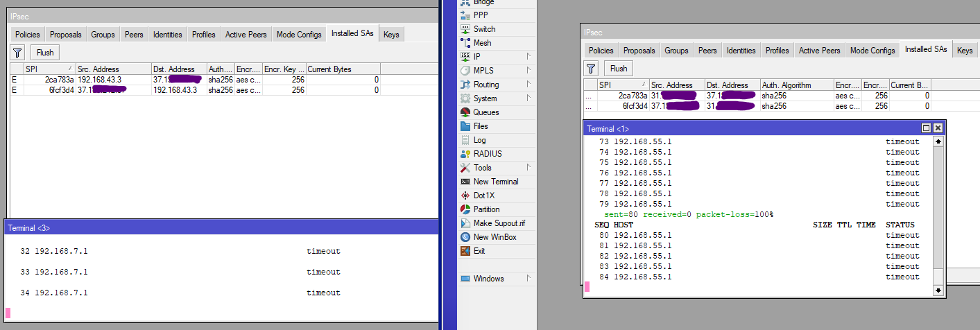Open the Partition icon
Image resolution: width=980 pixels, height=330 pixels.
click(465, 209)
